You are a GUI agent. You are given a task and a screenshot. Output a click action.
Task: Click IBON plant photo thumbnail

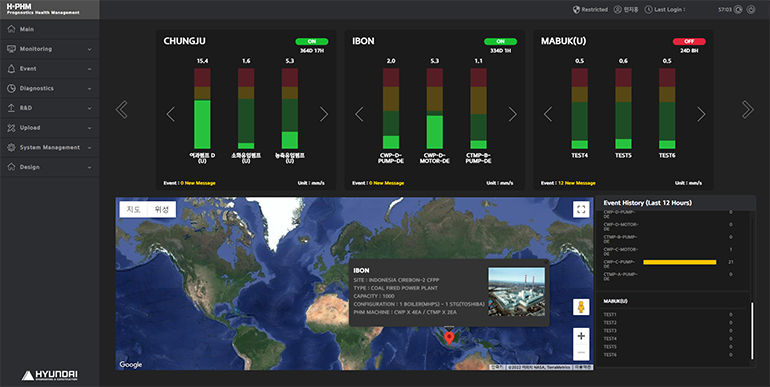pyautogui.click(x=516, y=292)
